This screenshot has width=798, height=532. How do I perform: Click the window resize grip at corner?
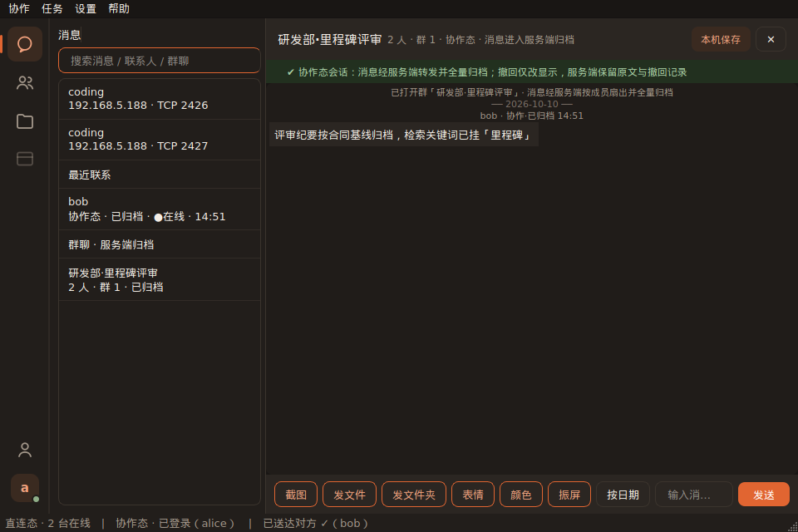pos(792,527)
